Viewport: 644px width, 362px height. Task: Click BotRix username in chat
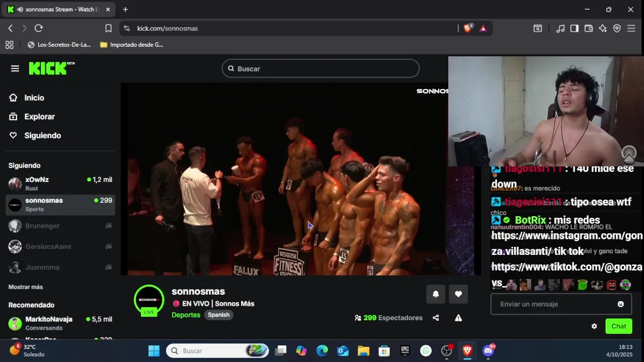tap(530, 220)
